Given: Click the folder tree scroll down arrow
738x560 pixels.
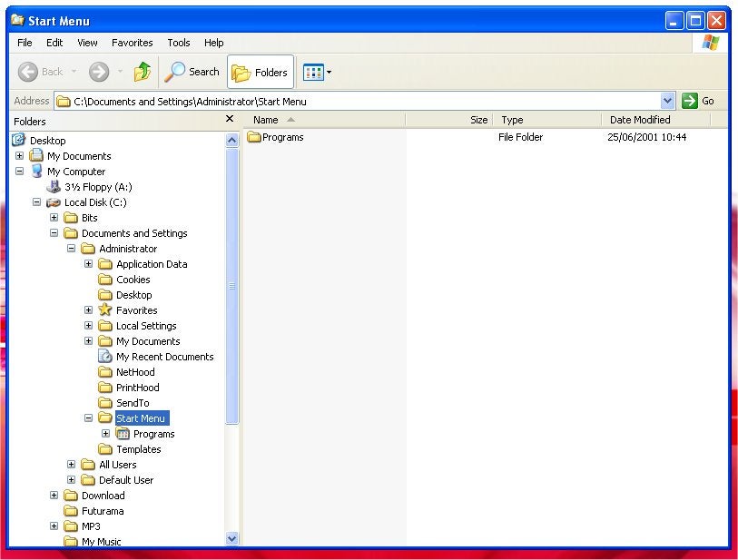Looking at the screenshot, I should (232, 538).
